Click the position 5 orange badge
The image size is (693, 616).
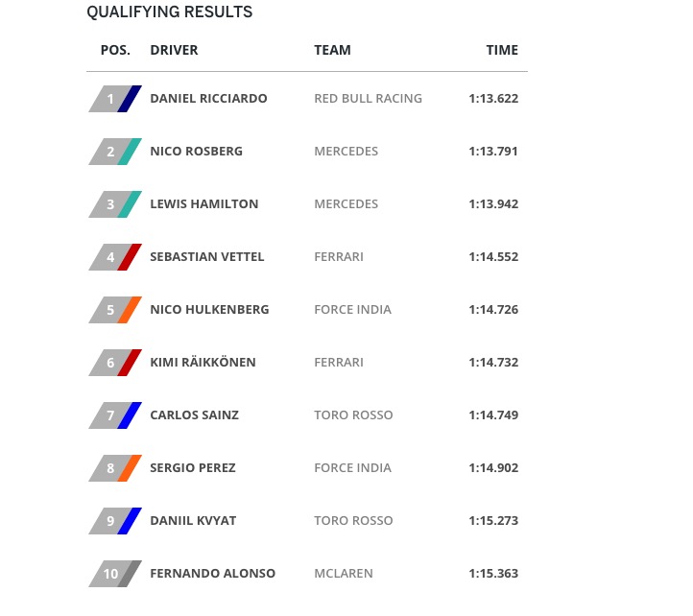(115, 310)
